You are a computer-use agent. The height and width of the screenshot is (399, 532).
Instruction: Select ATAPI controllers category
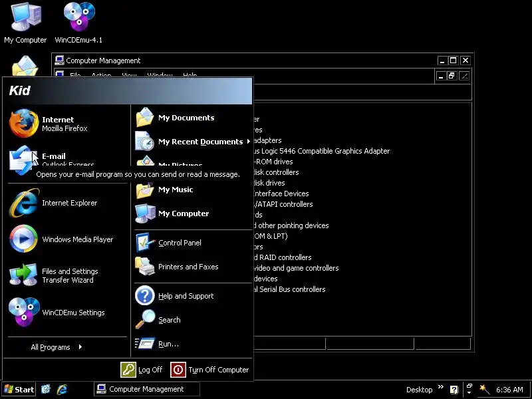pos(283,204)
